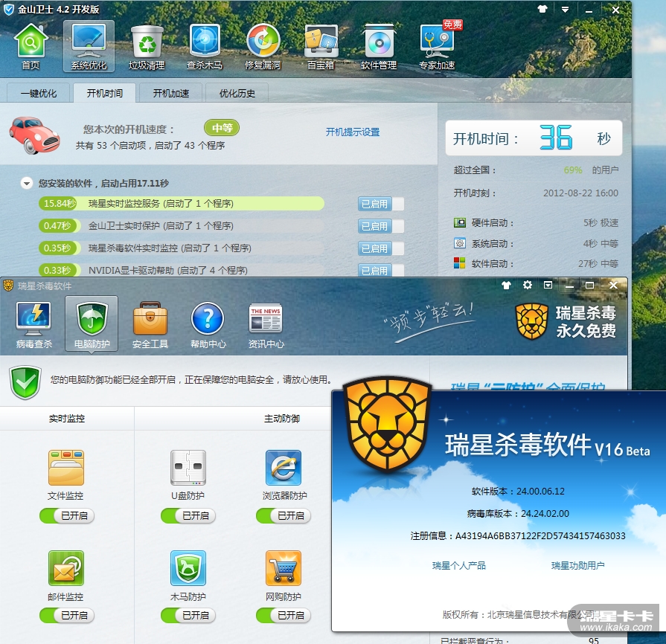Click 软件启动 27秒 中等 entry
The image size is (666, 644).
[536, 264]
